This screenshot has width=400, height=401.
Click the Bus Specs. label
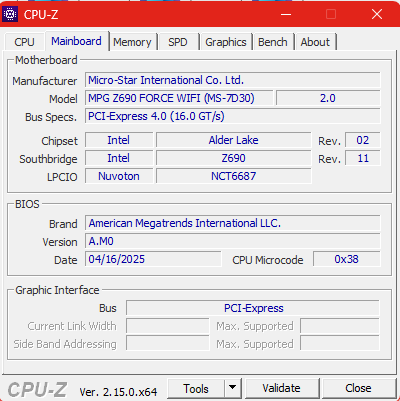(51, 117)
